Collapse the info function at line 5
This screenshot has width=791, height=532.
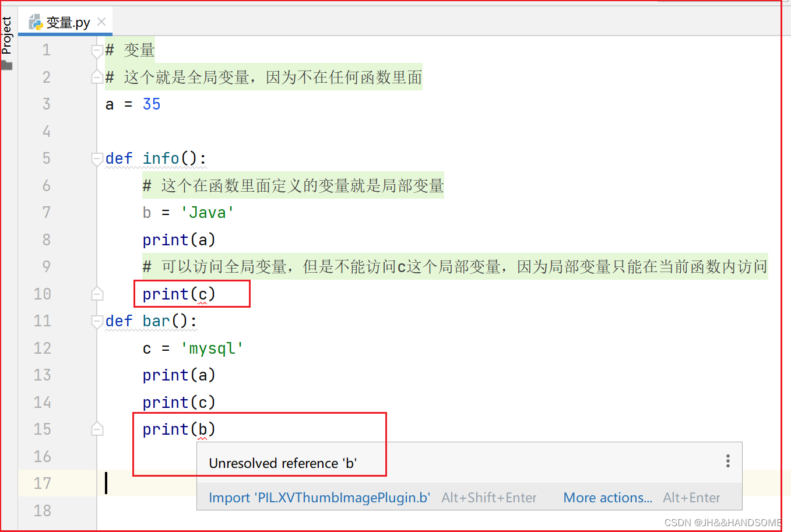click(97, 158)
